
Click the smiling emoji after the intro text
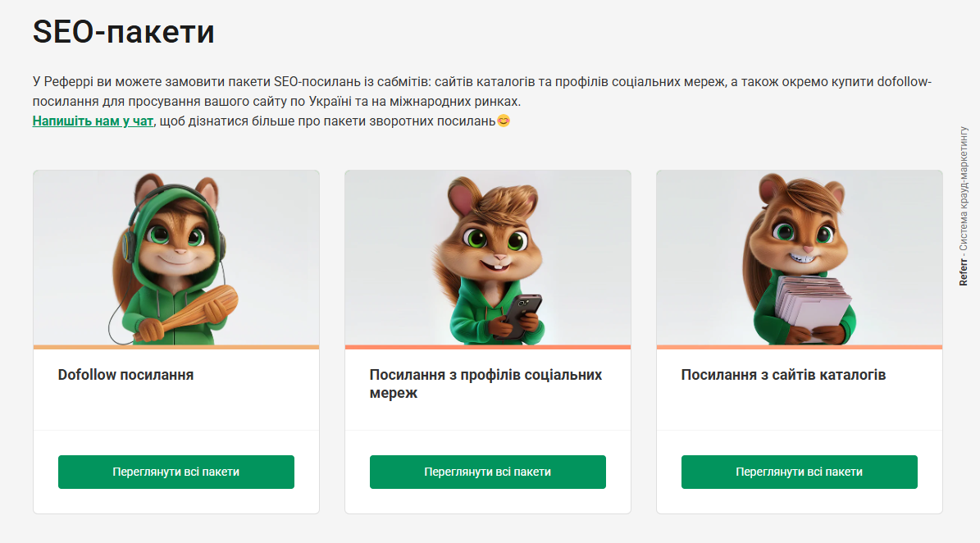[x=503, y=121]
